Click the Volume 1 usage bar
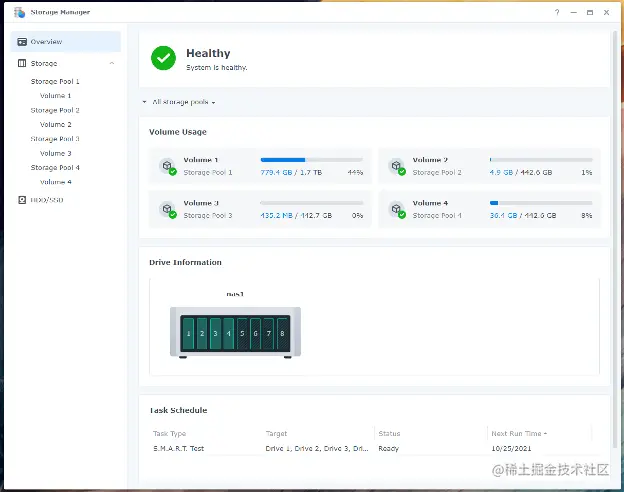This screenshot has height=492, width=624. click(312, 160)
